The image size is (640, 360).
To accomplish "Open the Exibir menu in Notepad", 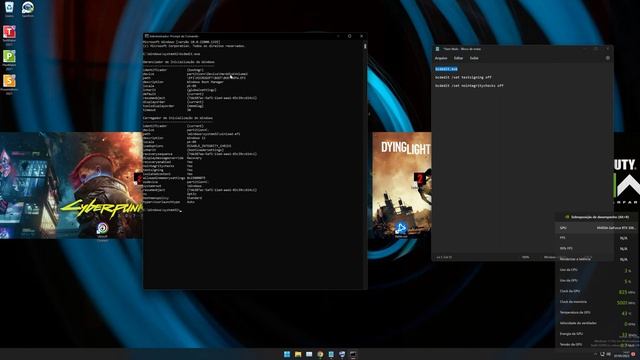I will (x=474, y=58).
